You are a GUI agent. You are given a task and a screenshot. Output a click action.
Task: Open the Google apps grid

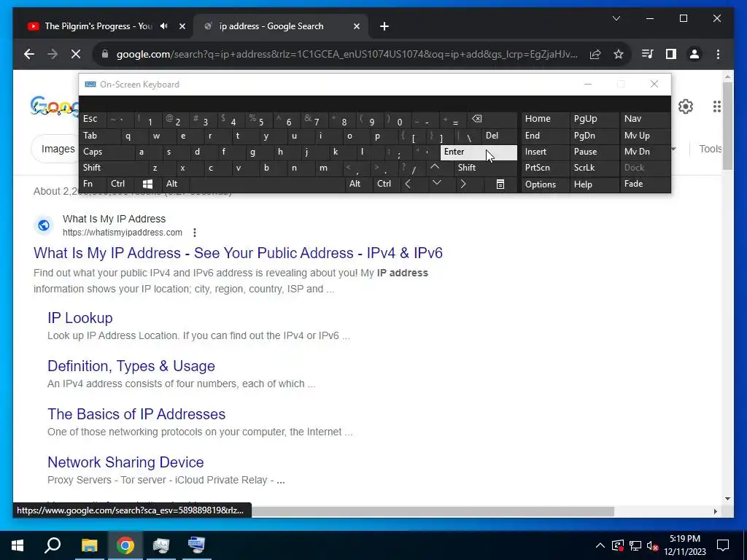coord(716,106)
